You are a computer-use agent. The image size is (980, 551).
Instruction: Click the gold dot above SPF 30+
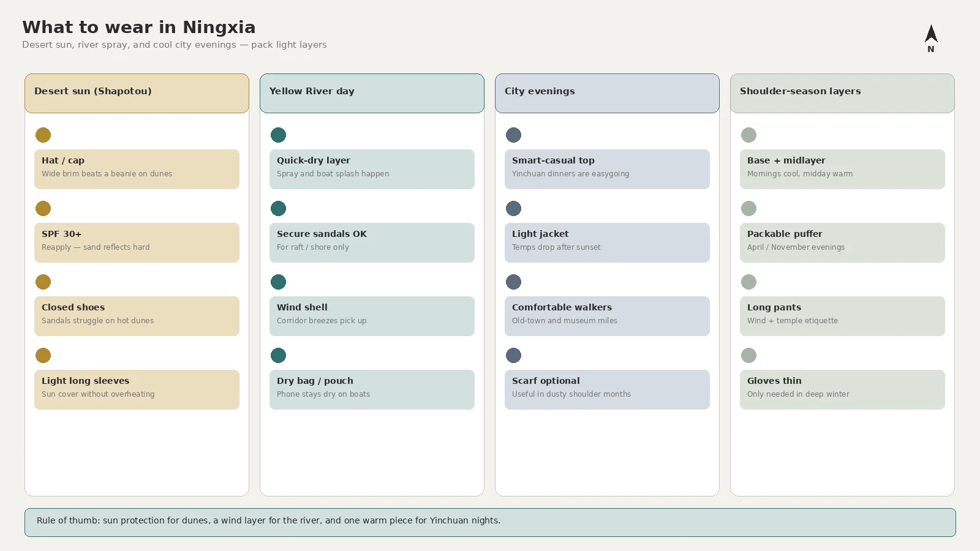coord(43,208)
